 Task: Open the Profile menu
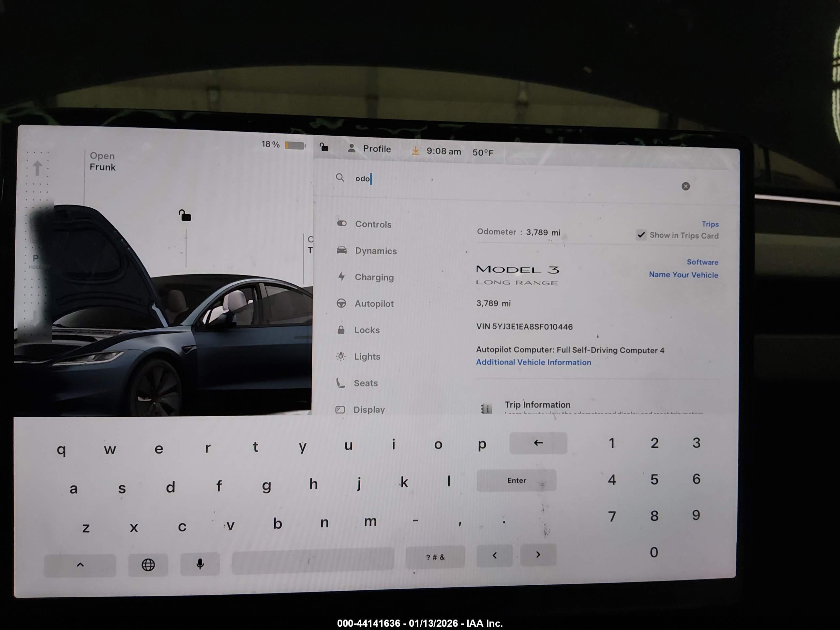369,149
